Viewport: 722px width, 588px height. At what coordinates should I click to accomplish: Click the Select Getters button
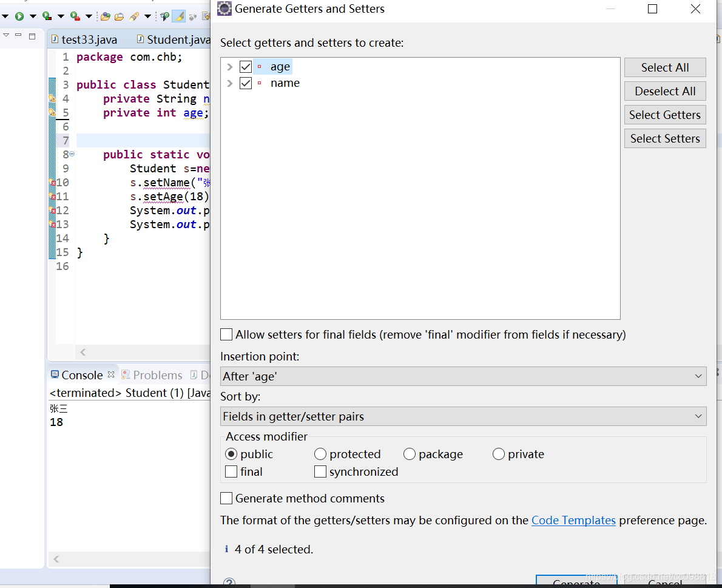(665, 115)
